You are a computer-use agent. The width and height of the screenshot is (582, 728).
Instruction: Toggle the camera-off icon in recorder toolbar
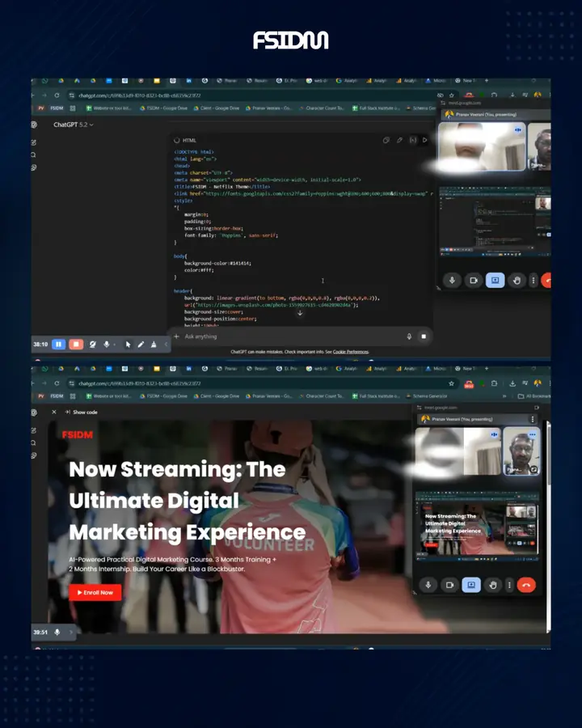[x=93, y=344]
